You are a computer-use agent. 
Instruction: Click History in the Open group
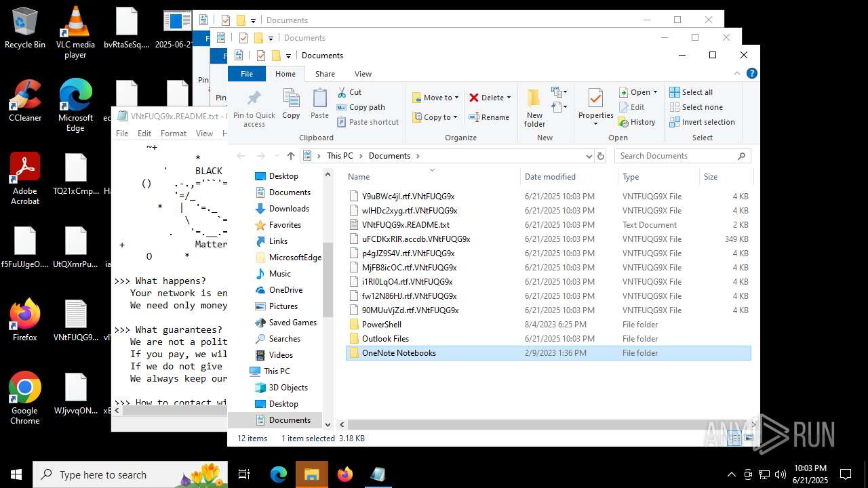tap(637, 122)
